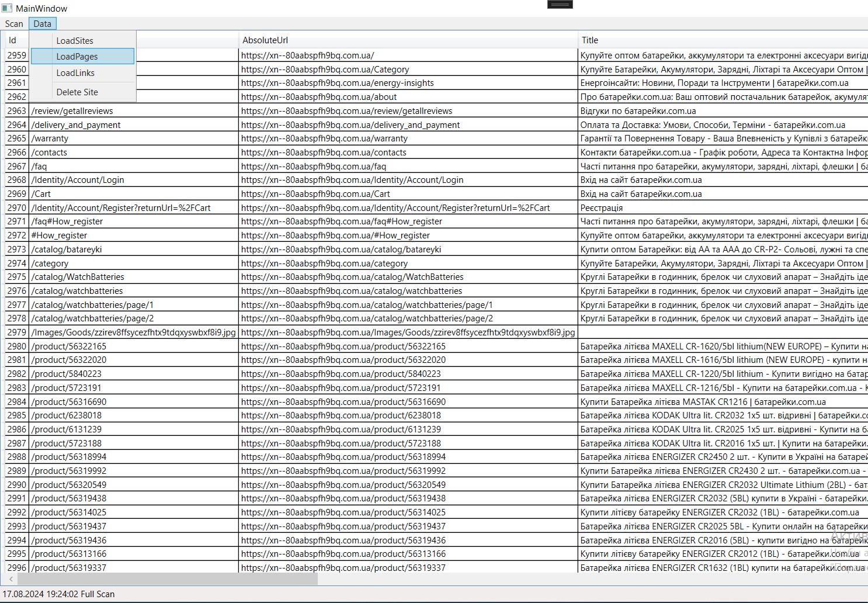868x603 pixels.
Task: Choose LoadLinks from the Data menu
Action: click(x=82, y=73)
